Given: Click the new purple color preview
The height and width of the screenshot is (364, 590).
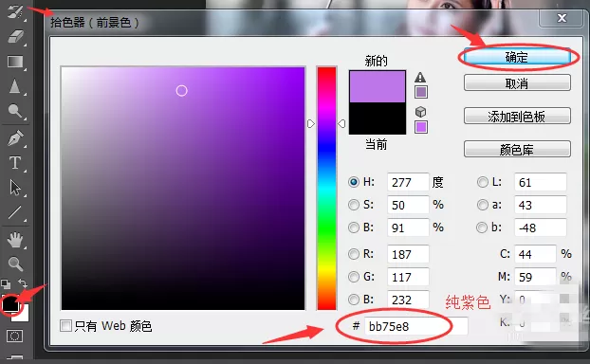Looking at the screenshot, I should point(378,86).
